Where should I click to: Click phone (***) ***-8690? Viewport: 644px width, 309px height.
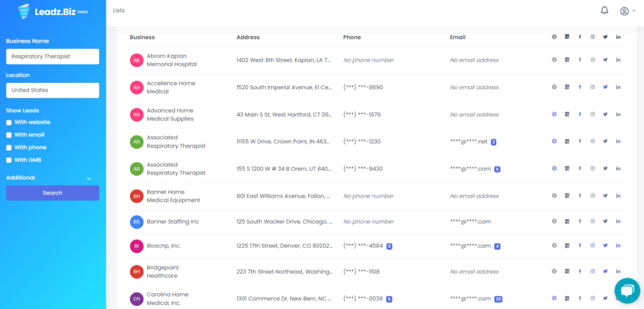click(x=363, y=87)
